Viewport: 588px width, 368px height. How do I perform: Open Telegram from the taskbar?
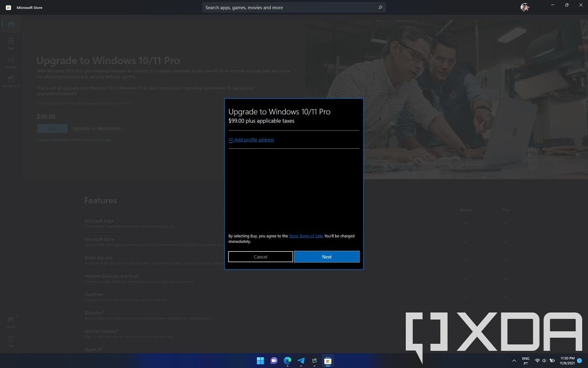click(301, 361)
